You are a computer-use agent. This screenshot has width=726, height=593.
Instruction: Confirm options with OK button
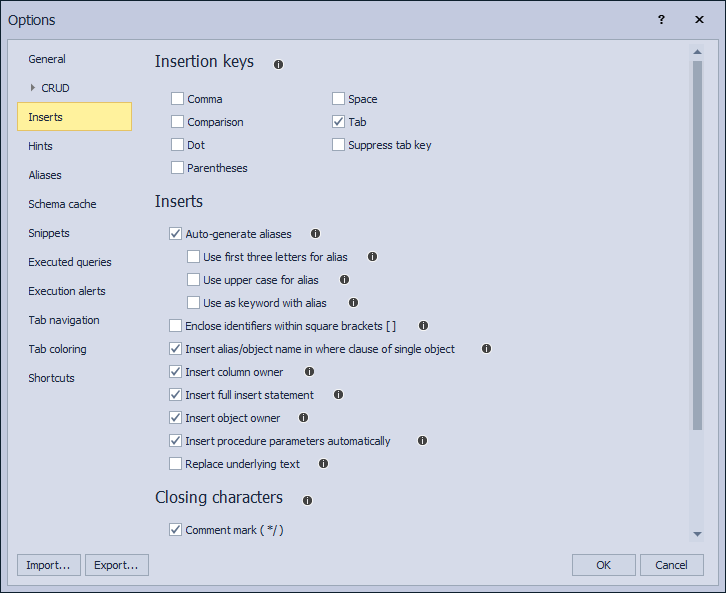click(x=603, y=565)
